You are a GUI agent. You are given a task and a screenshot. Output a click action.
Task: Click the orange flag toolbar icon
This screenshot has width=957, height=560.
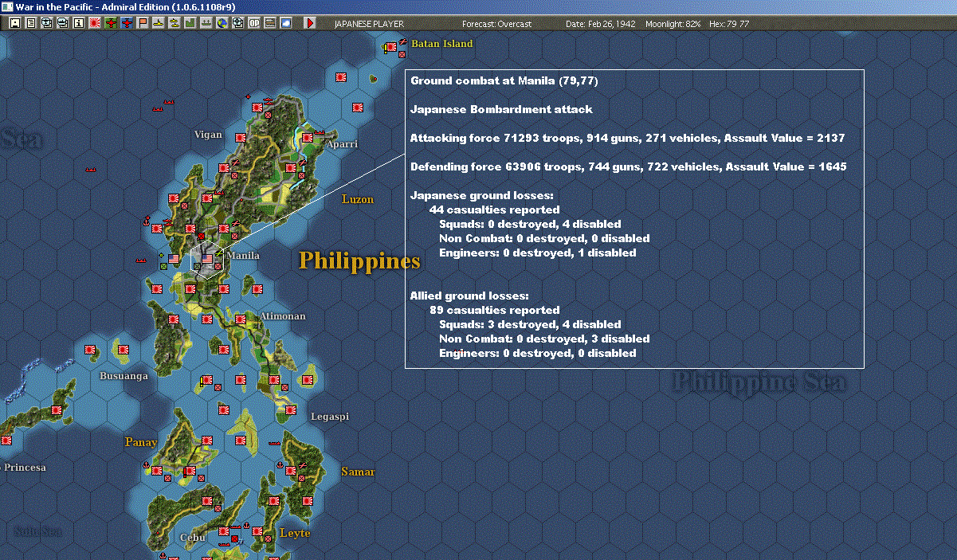(x=143, y=23)
